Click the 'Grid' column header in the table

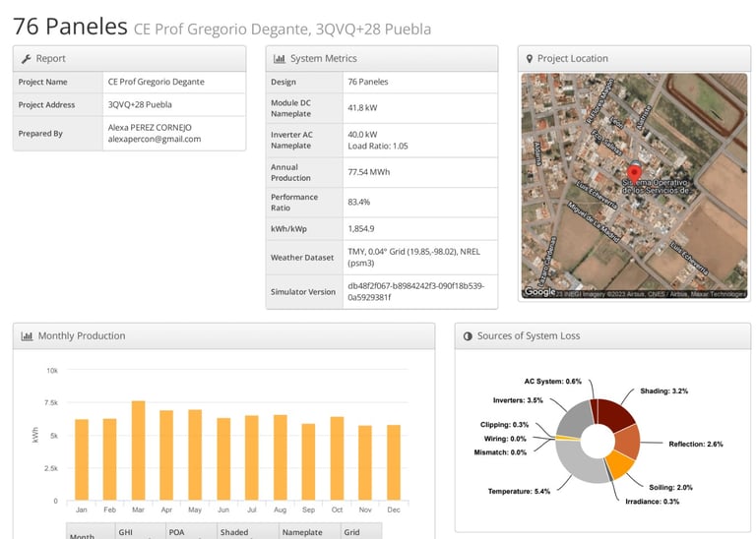click(x=351, y=532)
